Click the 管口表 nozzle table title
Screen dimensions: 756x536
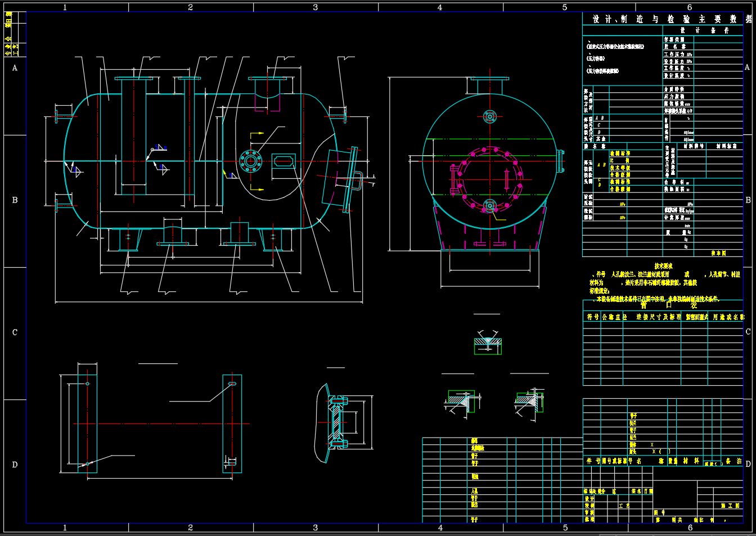point(668,305)
